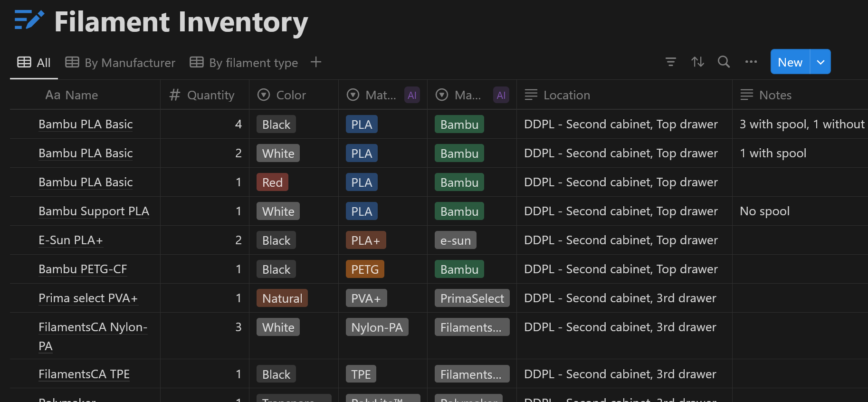The width and height of the screenshot is (868, 402).
Task: Click the Filaments... tag in Nylon-PA row
Action: (x=472, y=327)
